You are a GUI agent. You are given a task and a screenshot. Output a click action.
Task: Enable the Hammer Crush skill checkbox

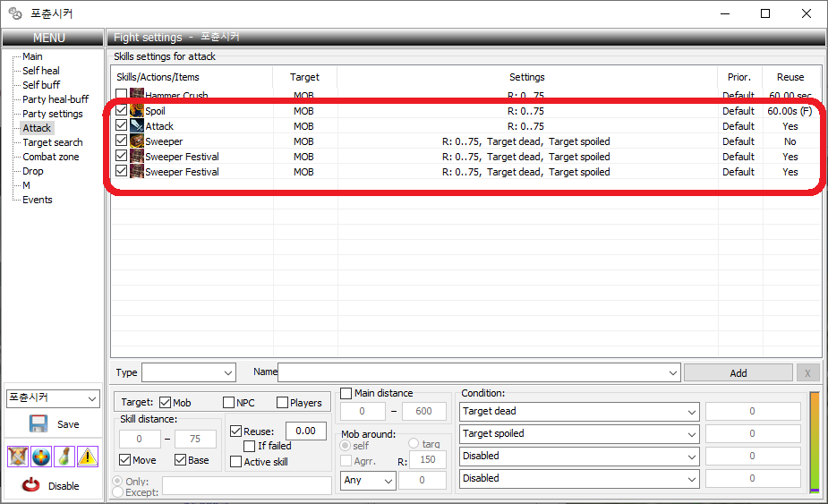coord(121,96)
